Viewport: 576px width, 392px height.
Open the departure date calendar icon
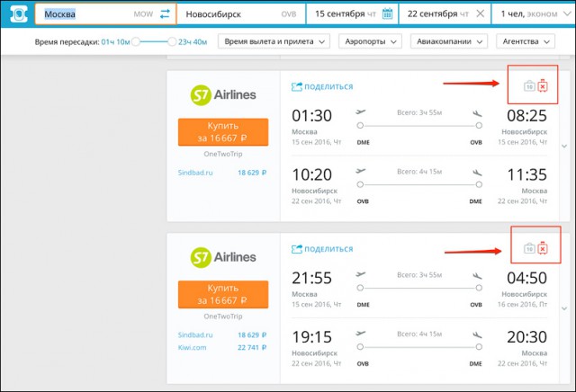387,14
